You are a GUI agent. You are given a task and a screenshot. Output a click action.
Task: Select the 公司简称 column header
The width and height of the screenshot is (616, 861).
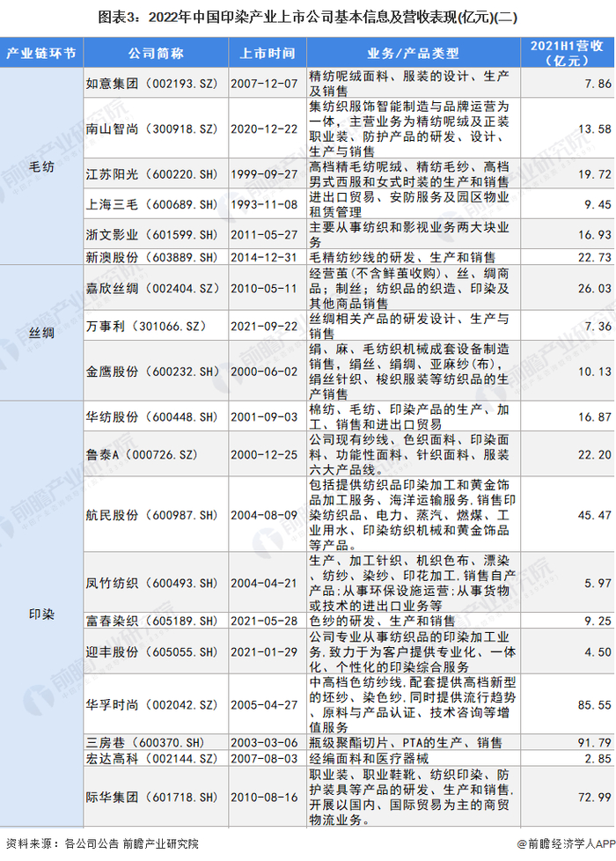click(156, 54)
